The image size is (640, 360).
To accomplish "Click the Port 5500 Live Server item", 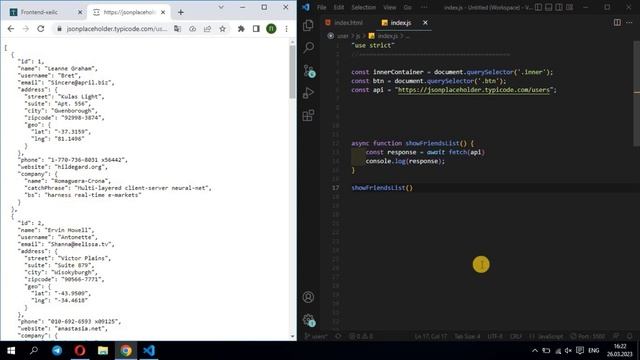I will pyautogui.click(x=588, y=336).
